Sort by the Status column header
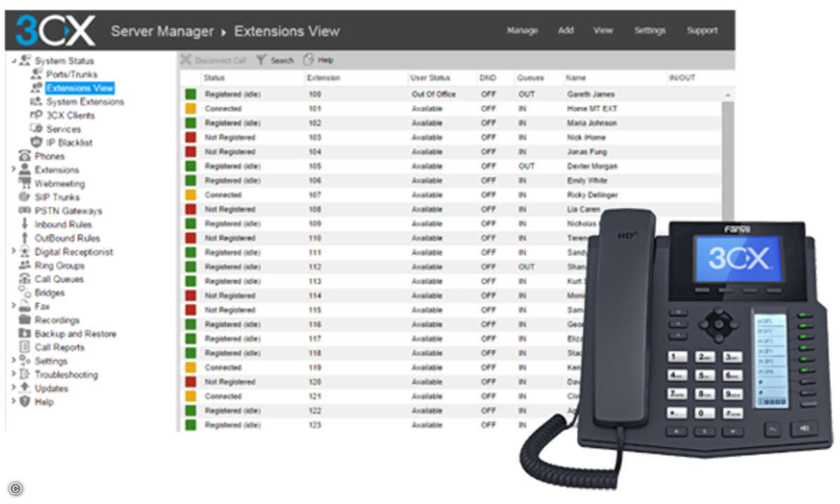The image size is (840, 504). (214, 78)
